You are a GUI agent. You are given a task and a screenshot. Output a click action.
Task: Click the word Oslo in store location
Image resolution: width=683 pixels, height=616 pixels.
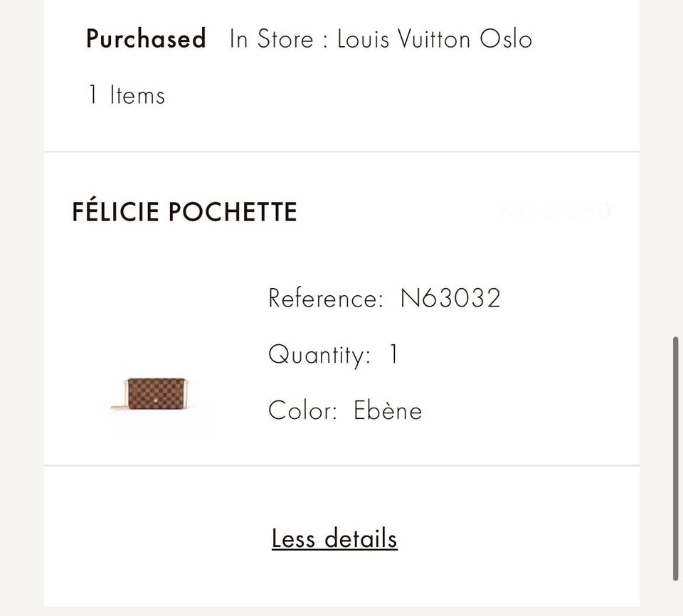506,38
